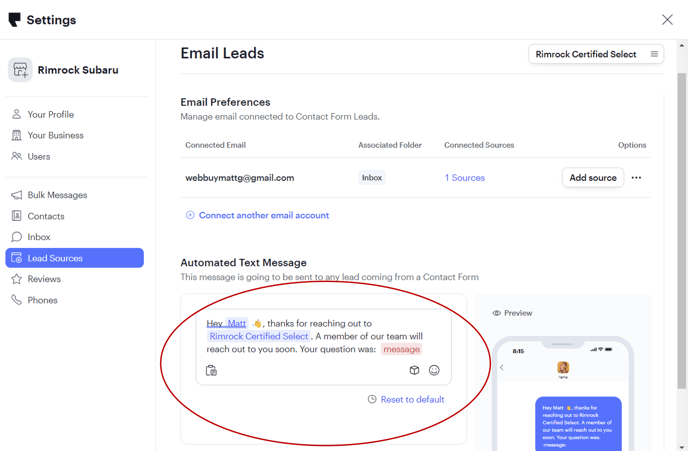This screenshot has width=688, height=451.
Task: Click Reset to default
Action: (412, 400)
